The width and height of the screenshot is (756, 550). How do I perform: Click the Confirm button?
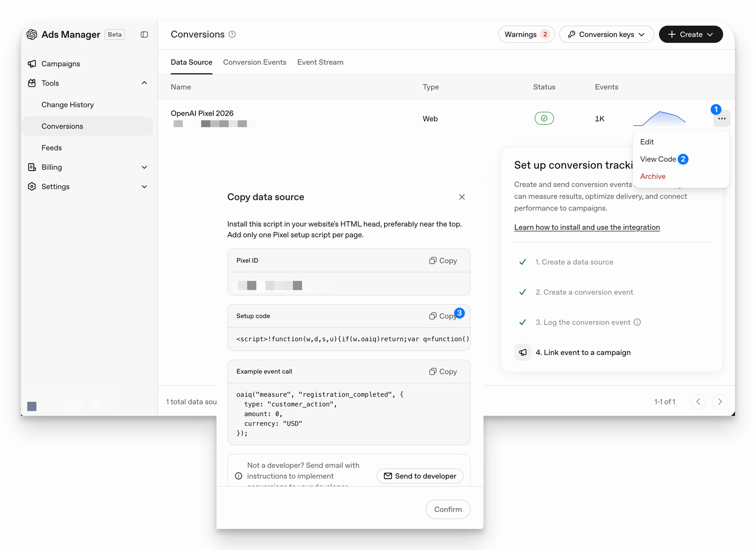[448, 509]
